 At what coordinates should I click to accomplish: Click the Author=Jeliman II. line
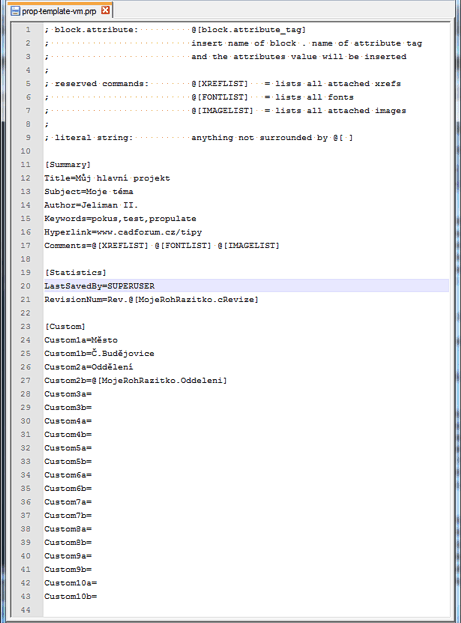[x=91, y=205]
